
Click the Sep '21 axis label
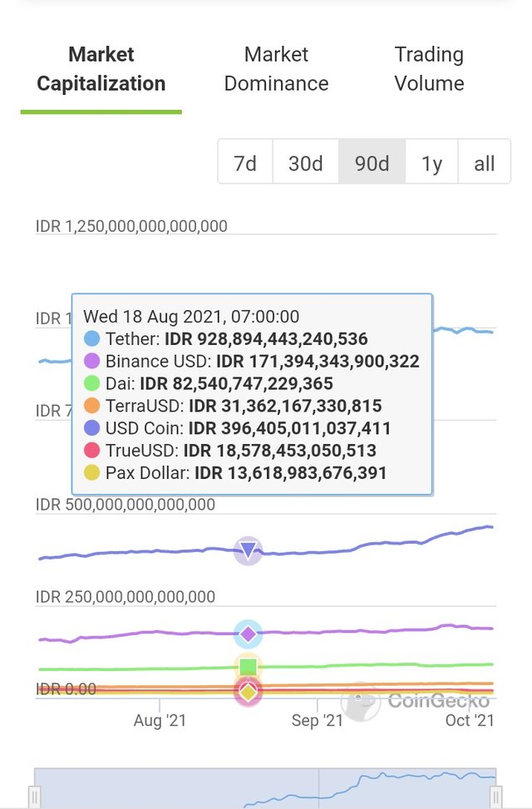coord(318,720)
